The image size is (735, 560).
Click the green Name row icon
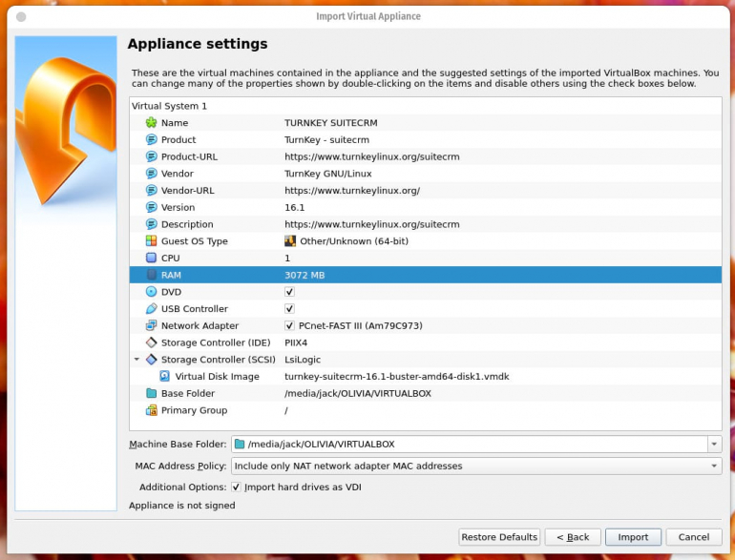point(151,123)
